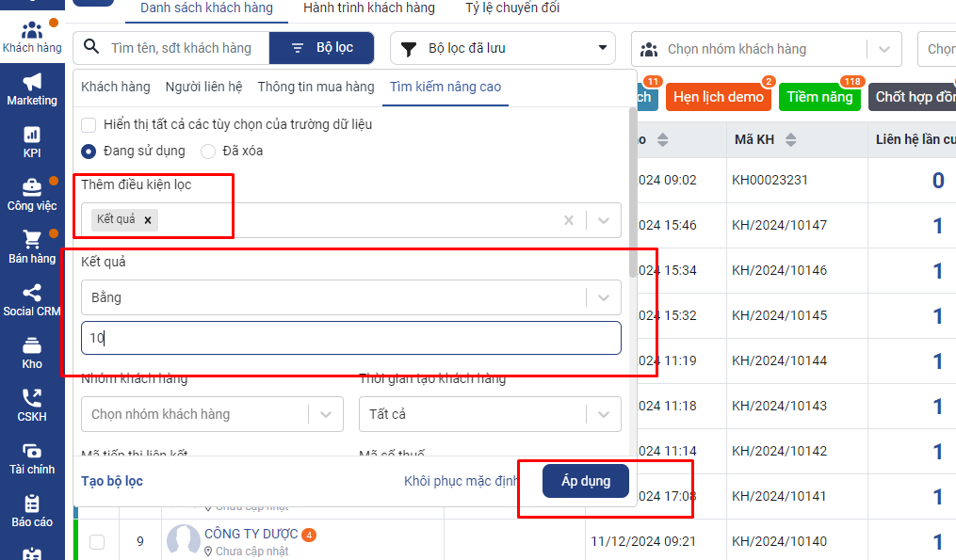
Task: Open the Marketing module in the sidebar
Action: [x=32, y=89]
